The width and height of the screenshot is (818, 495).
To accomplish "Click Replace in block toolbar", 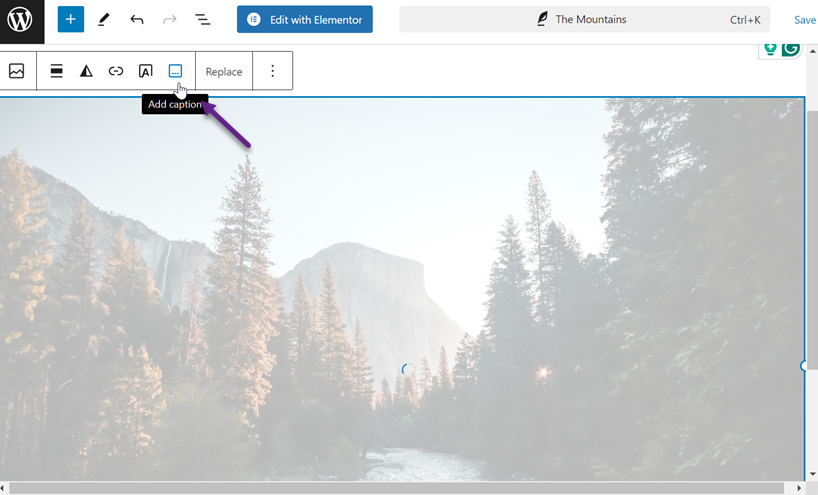I will tap(224, 71).
